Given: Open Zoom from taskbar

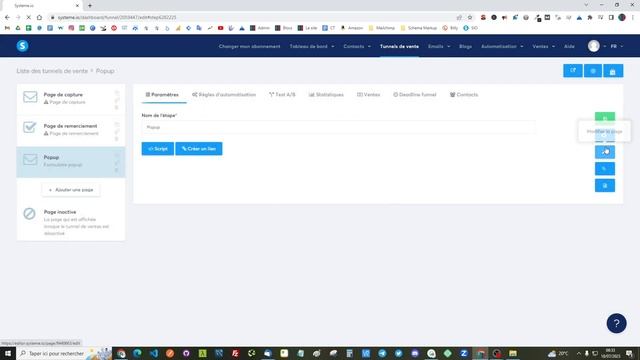Looking at the screenshot, I should pyautogui.click(x=464, y=353).
